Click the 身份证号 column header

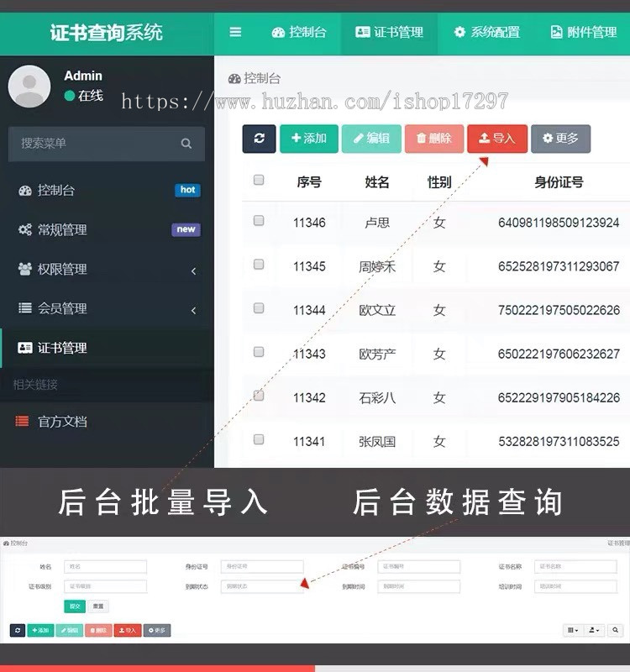click(559, 182)
